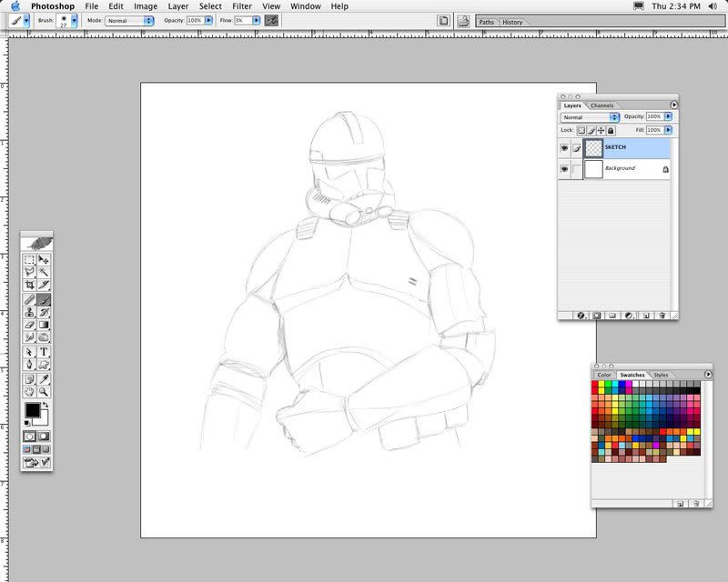Select the Slice tool

point(44,285)
